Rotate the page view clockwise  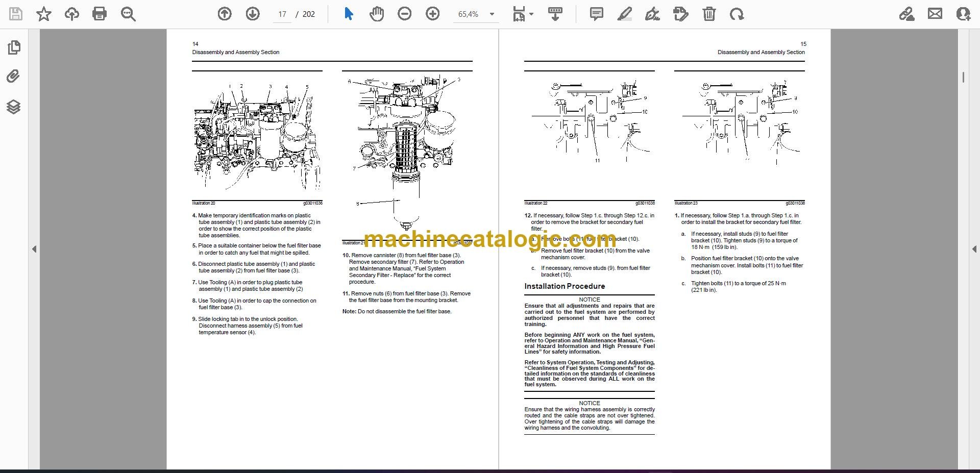pos(737,14)
